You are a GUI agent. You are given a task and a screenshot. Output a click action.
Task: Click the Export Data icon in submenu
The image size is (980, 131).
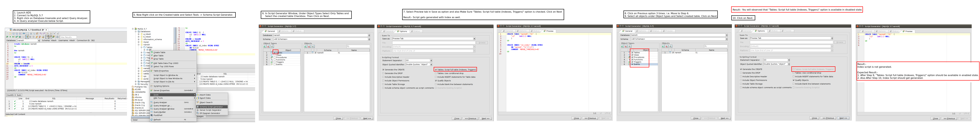coord(198,98)
